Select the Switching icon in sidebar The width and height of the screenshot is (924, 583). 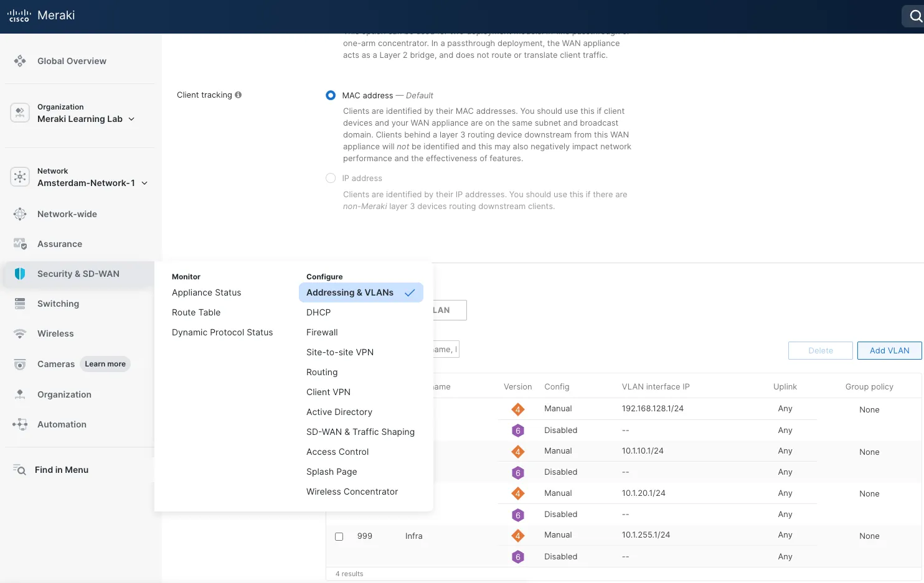click(20, 304)
